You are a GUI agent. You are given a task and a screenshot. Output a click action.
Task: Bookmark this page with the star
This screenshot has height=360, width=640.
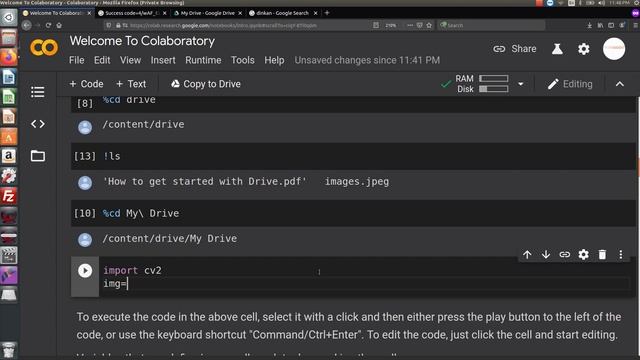click(429, 25)
